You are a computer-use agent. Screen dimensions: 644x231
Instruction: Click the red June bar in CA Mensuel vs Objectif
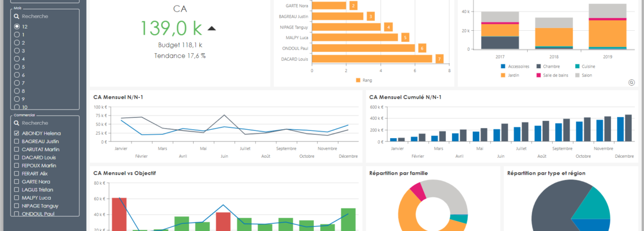(223, 222)
